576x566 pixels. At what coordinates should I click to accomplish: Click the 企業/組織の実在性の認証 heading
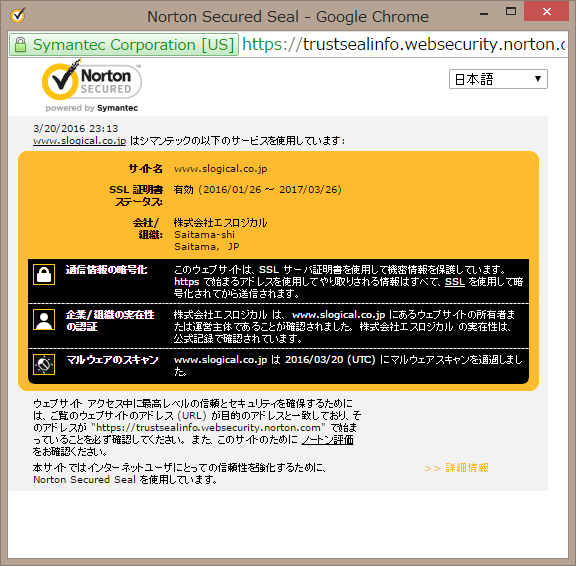pos(110,321)
